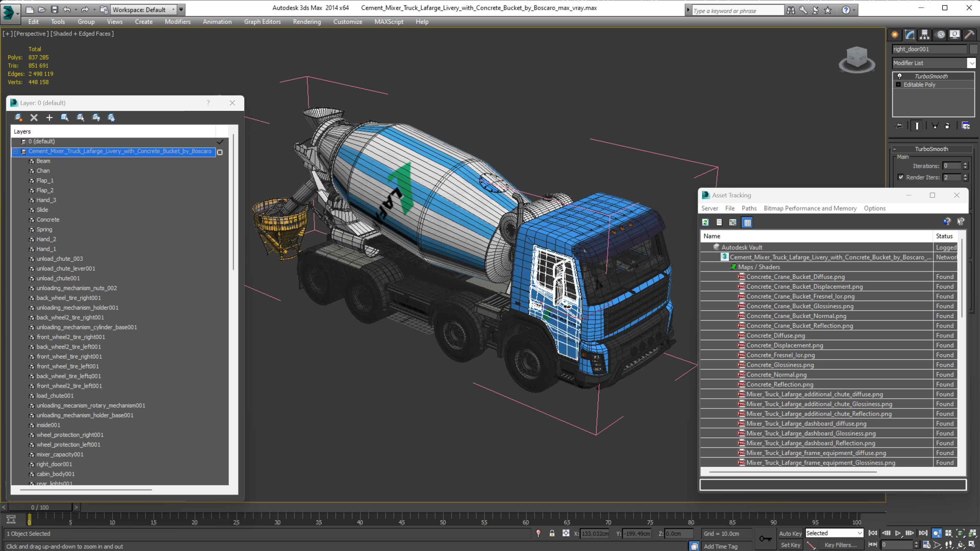Screen dimensions: 980x551
Task: Collapse Cement_Mixer_Truck layer tree
Action: (15, 151)
